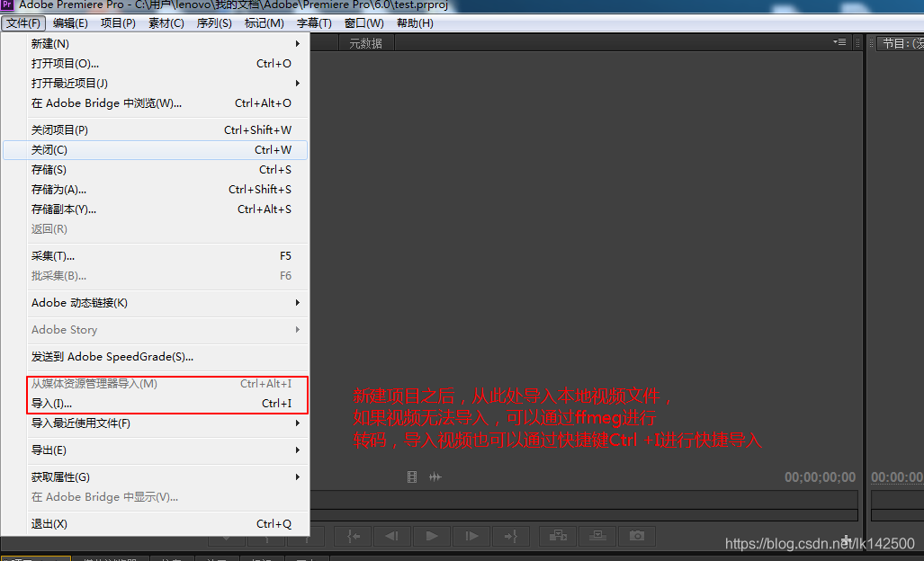Click the Go to Out point button
The width and height of the screenshot is (924, 561).
point(510,536)
